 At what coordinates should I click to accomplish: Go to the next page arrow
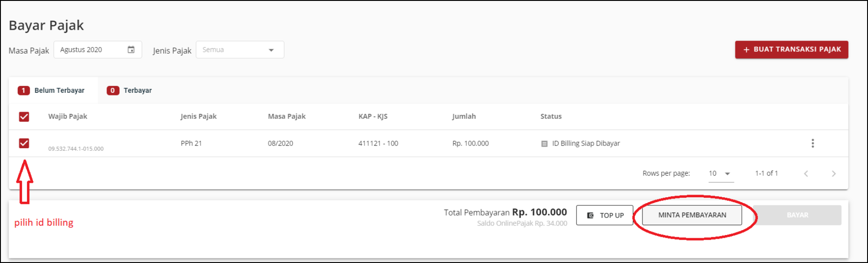[834, 173]
